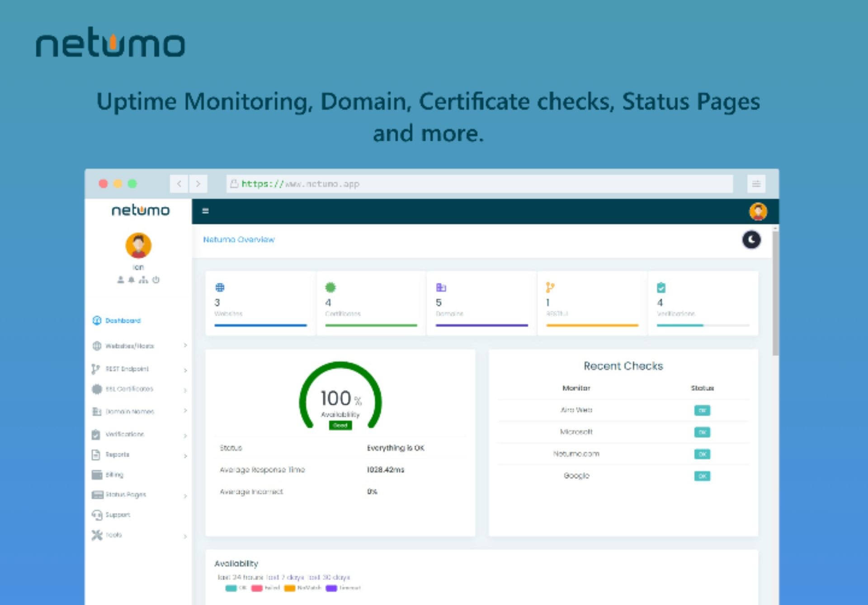The image size is (868, 605).
Task: Expand the Websites/Hosts submenu chevron
Action: point(185,346)
